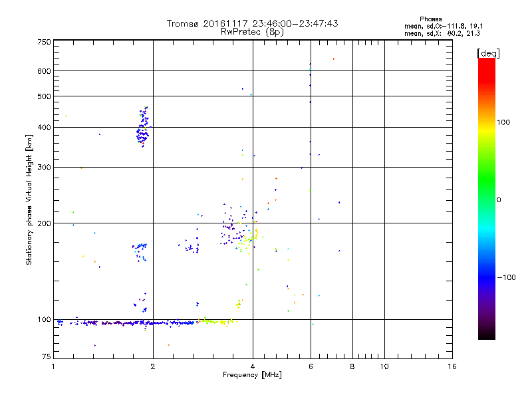This screenshot has width=532, height=399.
Task: Select the subtitle 'RwPretec (8p)'
Action: point(252,32)
